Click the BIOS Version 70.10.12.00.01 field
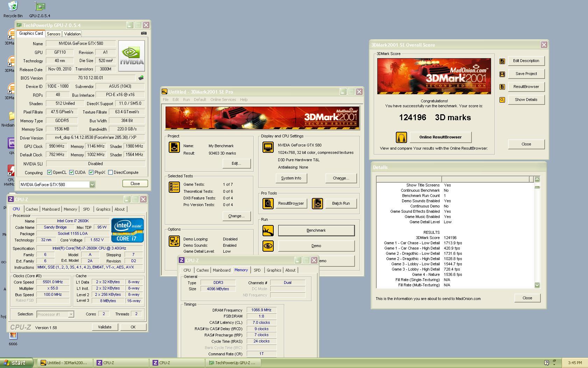The width and height of the screenshot is (588, 368). 90,78
